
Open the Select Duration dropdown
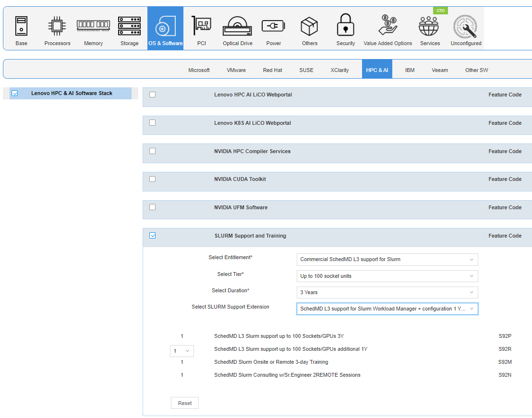(387, 292)
